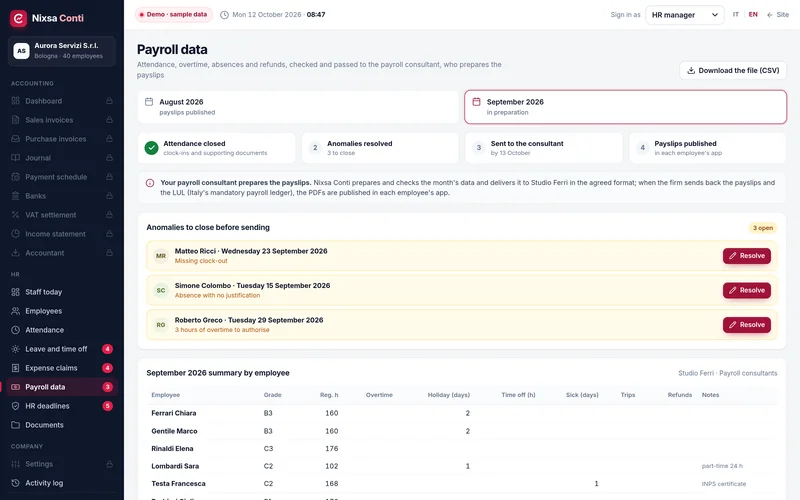Select the September 2026 period tab
800x500 pixels.
[x=626, y=107]
